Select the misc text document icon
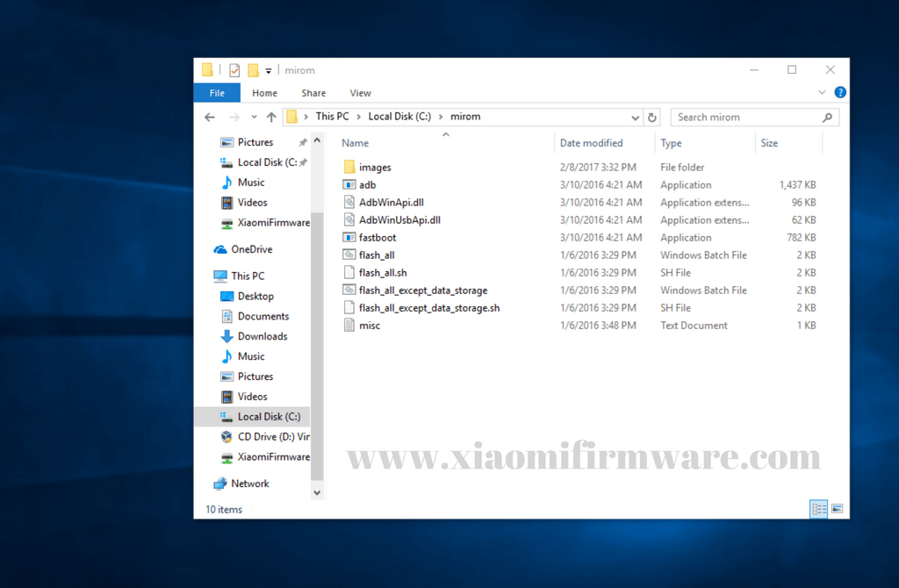Viewport: 899px width, 588px height. pyautogui.click(x=349, y=326)
